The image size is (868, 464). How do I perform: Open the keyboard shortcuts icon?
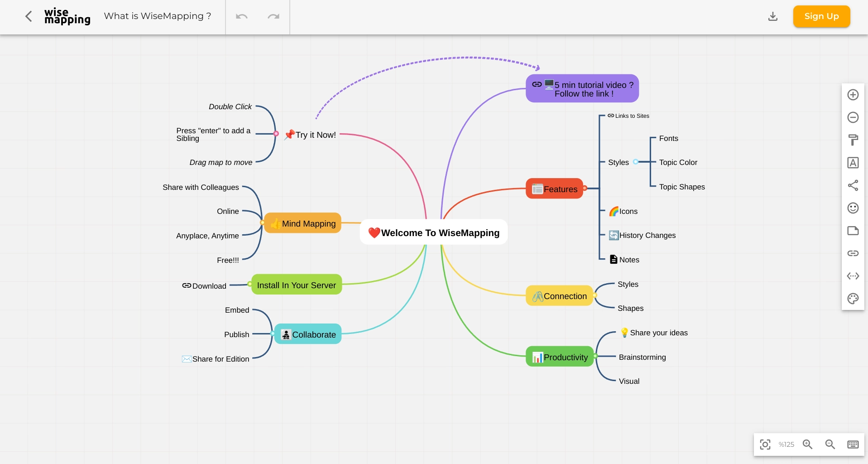(x=853, y=445)
